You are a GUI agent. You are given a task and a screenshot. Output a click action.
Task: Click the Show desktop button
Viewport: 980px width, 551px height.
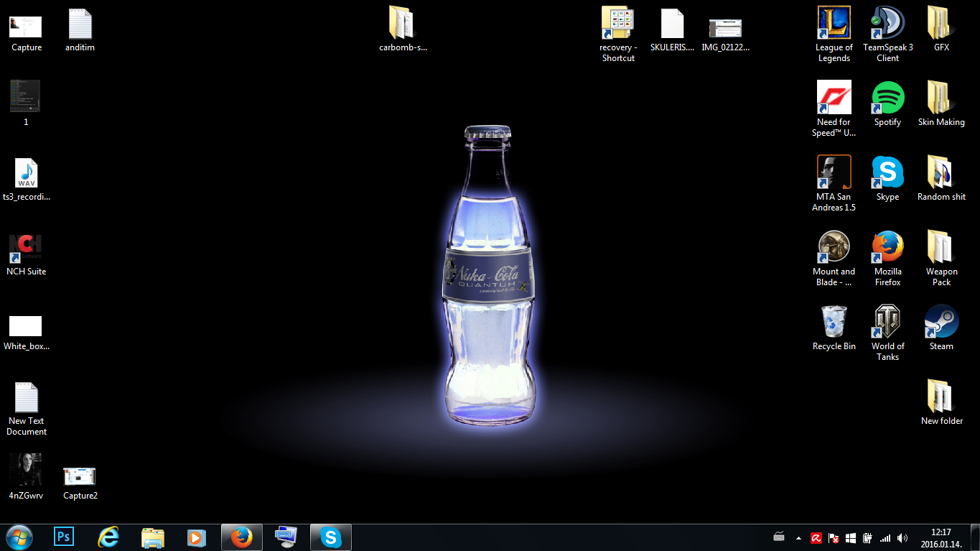coord(975,537)
